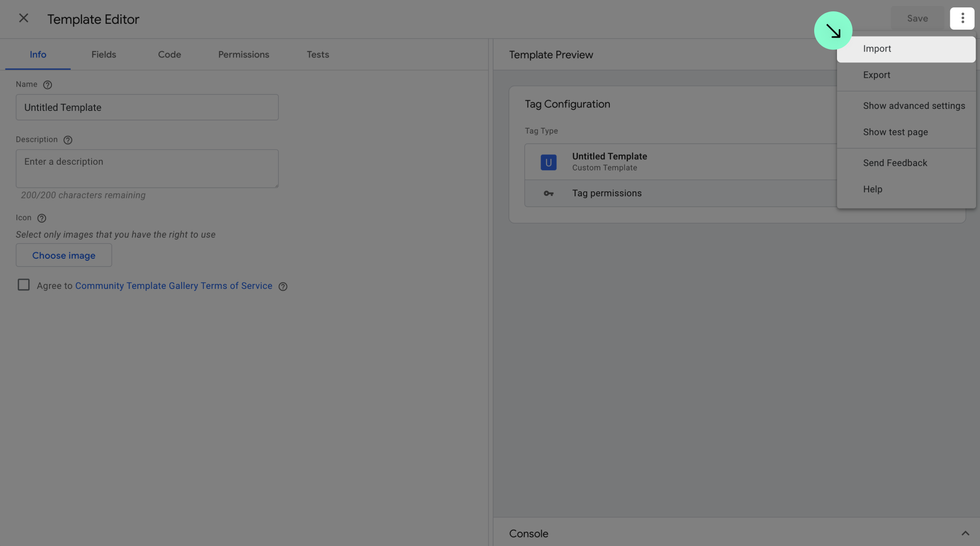Open the three-dot more options menu
This screenshot has width=980, height=546.
(x=962, y=18)
